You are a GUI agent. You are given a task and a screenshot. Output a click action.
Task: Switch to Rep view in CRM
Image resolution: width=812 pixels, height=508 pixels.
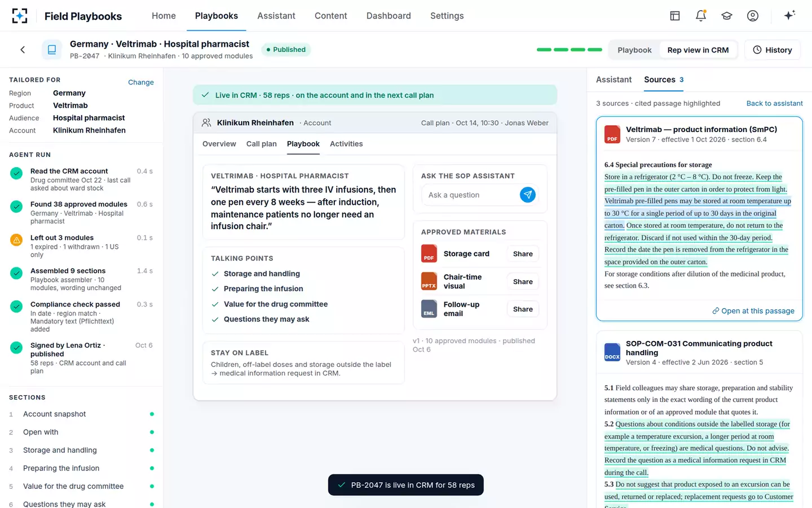click(x=698, y=50)
